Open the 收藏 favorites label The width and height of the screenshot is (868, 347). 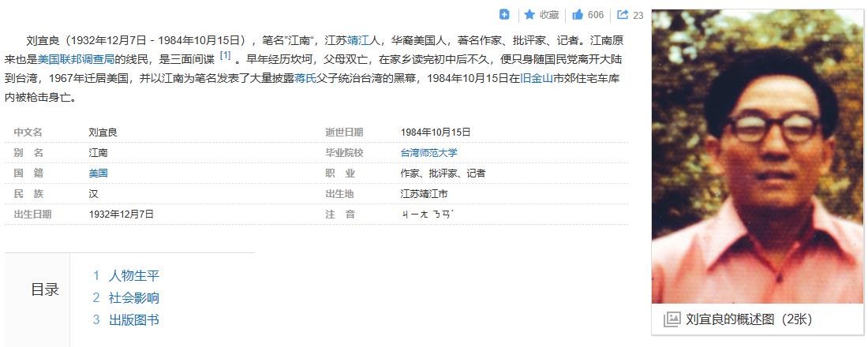coord(549,14)
